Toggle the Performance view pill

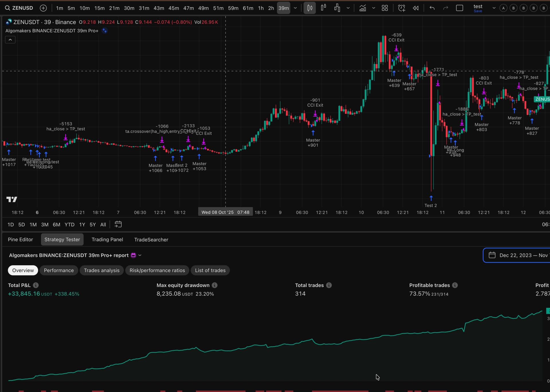click(59, 270)
